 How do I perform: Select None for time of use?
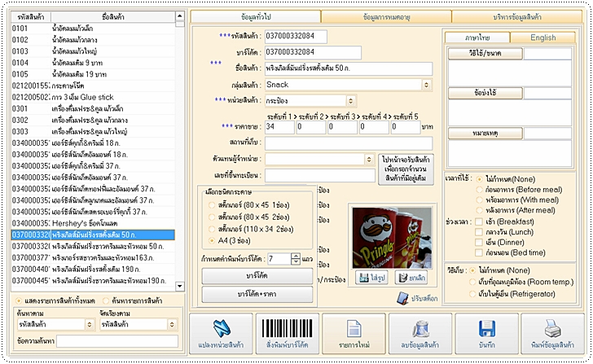[480, 179]
